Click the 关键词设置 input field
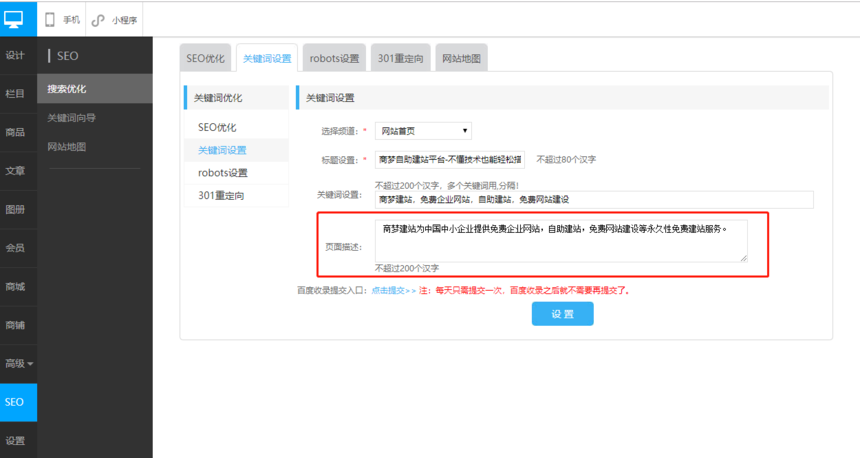Image resolution: width=860 pixels, height=458 pixels. [x=594, y=200]
